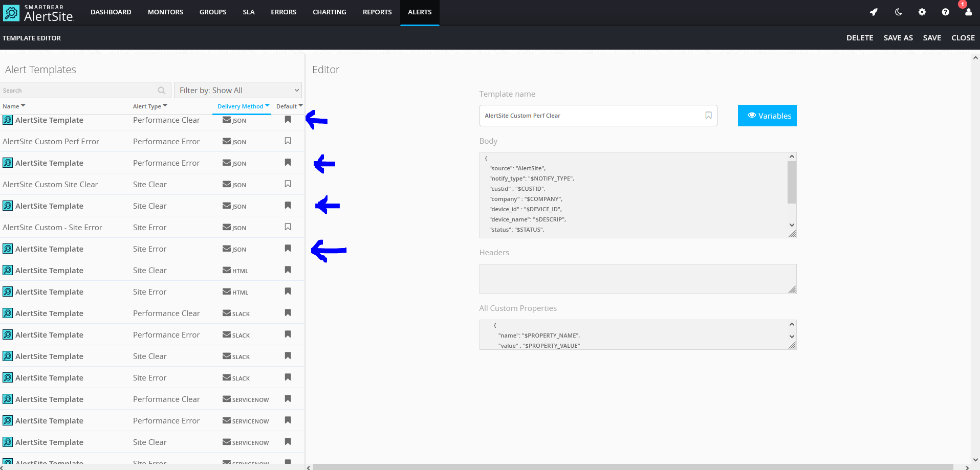Click Save As in template editor

click(898, 38)
